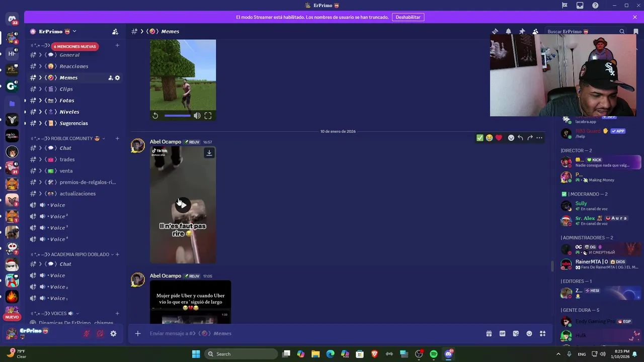Screen dimensions: 644x362
Task: Open more message options ellipsis
Action: click(539, 138)
